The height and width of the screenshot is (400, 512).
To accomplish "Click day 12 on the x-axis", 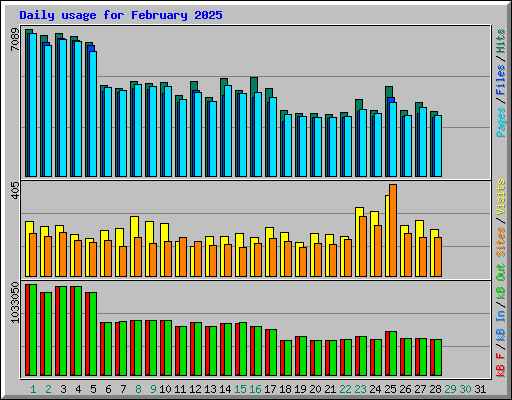I will (195, 389).
